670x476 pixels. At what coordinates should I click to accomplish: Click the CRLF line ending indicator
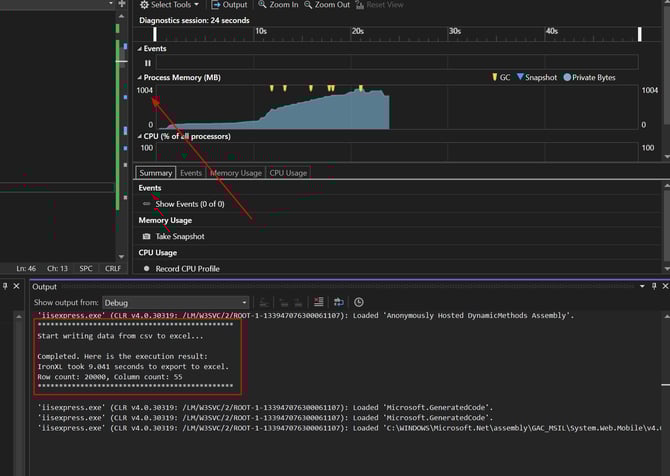point(113,268)
